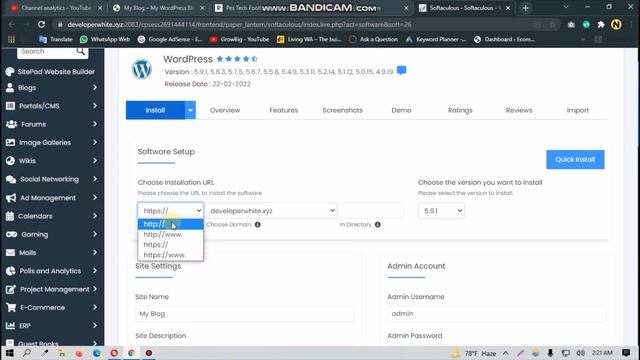Image resolution: width=640 pixels, height=360 pixels.
Task: Switch to the Reviews tab
Action: tap(519, 110)
